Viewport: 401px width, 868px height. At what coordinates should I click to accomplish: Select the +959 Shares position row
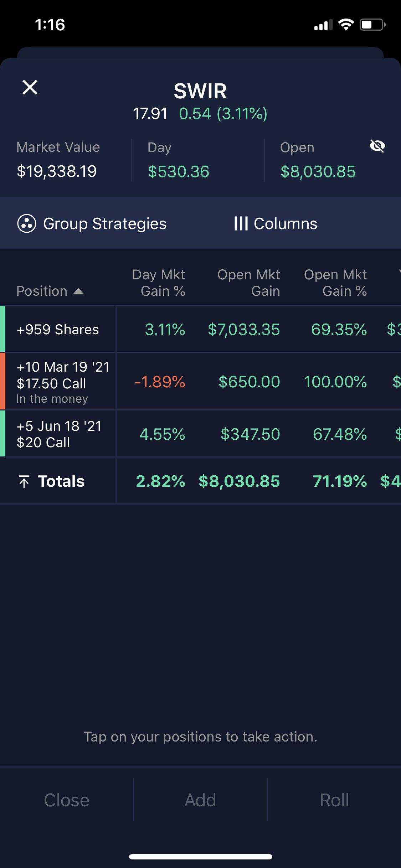pos(58,330)
